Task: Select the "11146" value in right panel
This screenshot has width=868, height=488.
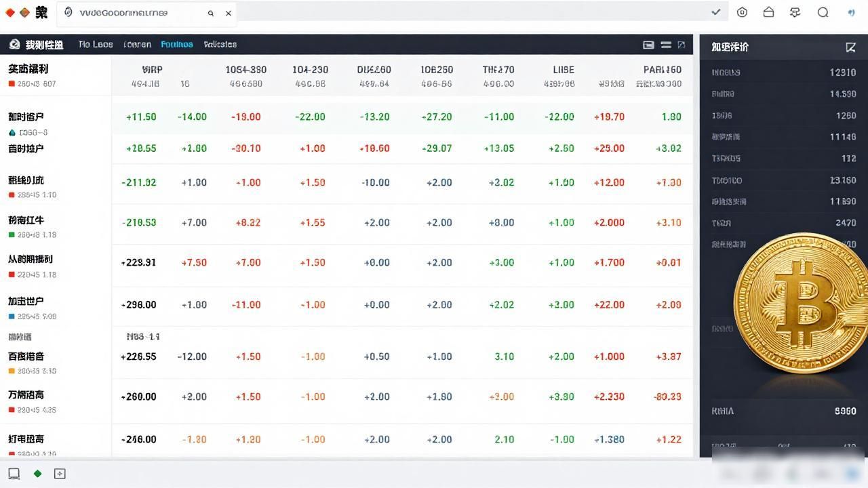Action: [843, 137]
